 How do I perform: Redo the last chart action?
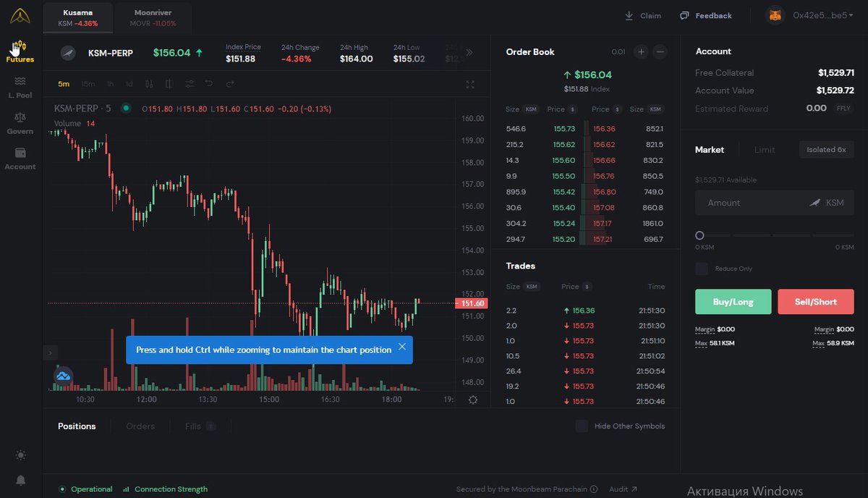230,84
